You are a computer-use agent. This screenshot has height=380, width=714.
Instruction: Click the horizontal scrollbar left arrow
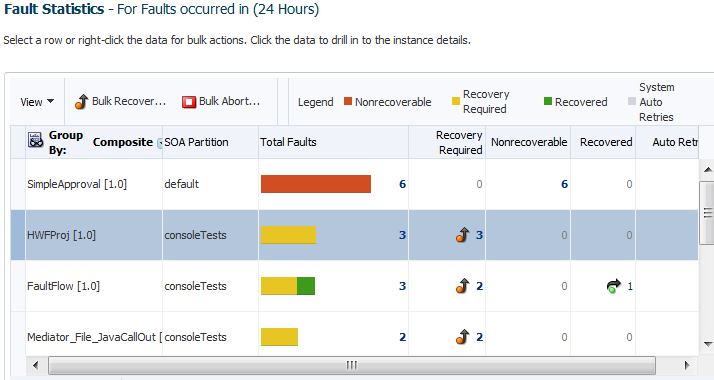[36, 365]
